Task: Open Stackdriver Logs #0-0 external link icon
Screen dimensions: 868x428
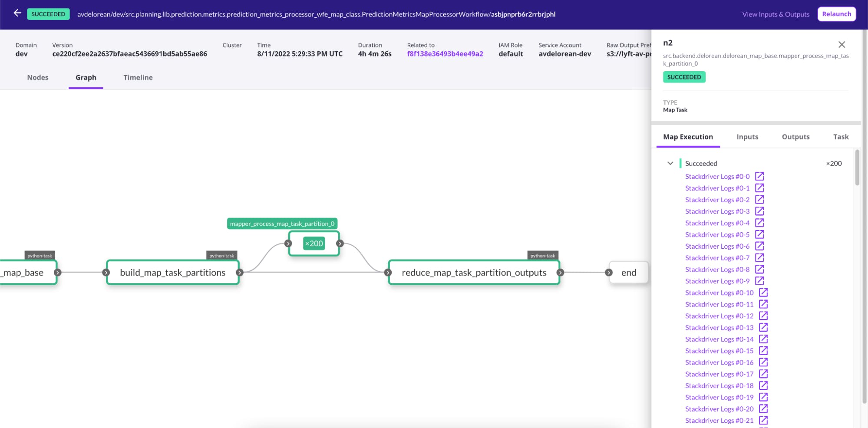Action: [x=759, y=176]
